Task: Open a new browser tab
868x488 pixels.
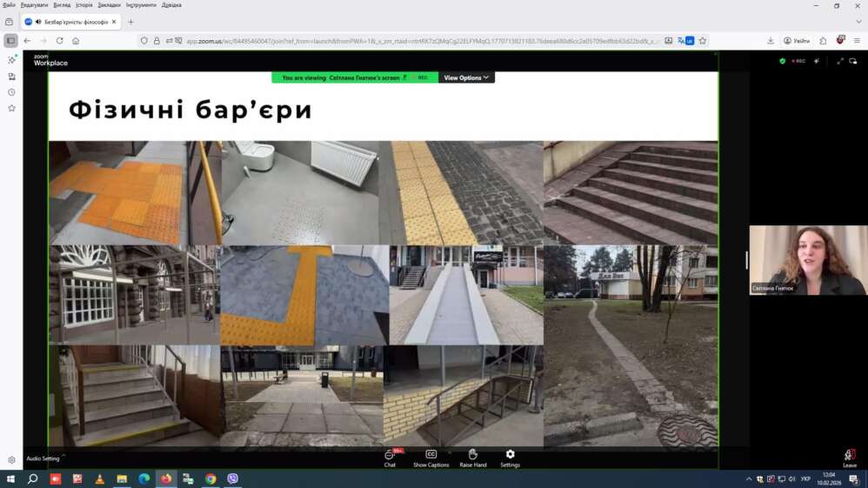Action: tap(131, 22)
